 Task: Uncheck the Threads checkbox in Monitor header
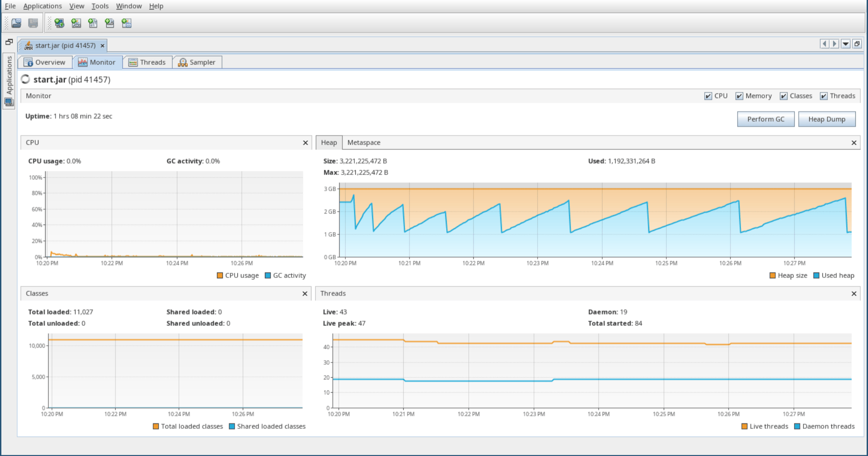coord(824,96)
